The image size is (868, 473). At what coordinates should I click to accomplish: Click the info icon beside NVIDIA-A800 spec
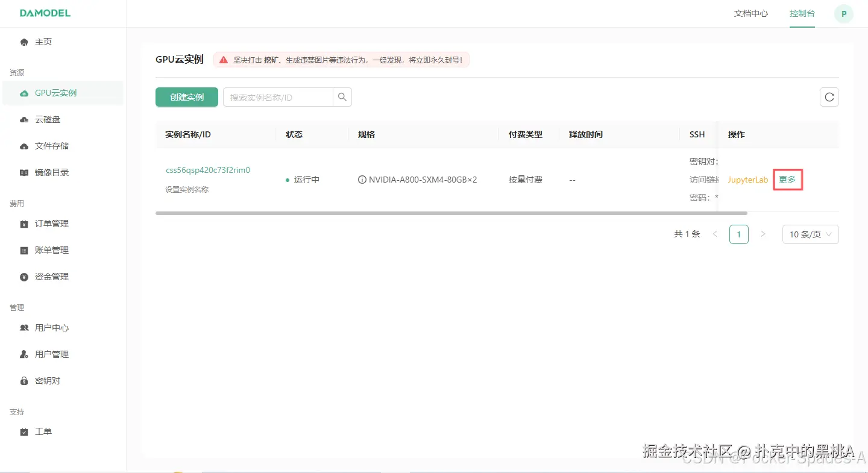(x=362, y=180)
